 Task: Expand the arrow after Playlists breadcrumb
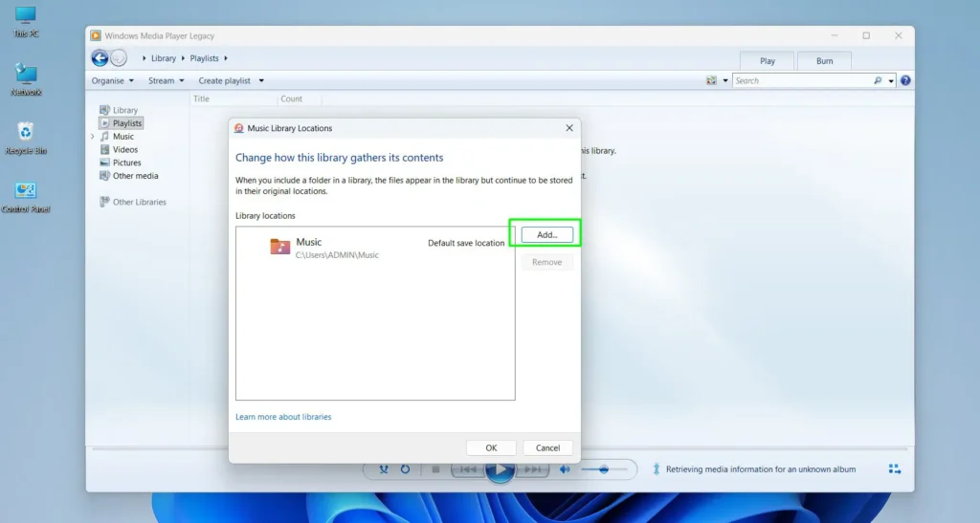(x=226, y=58)
